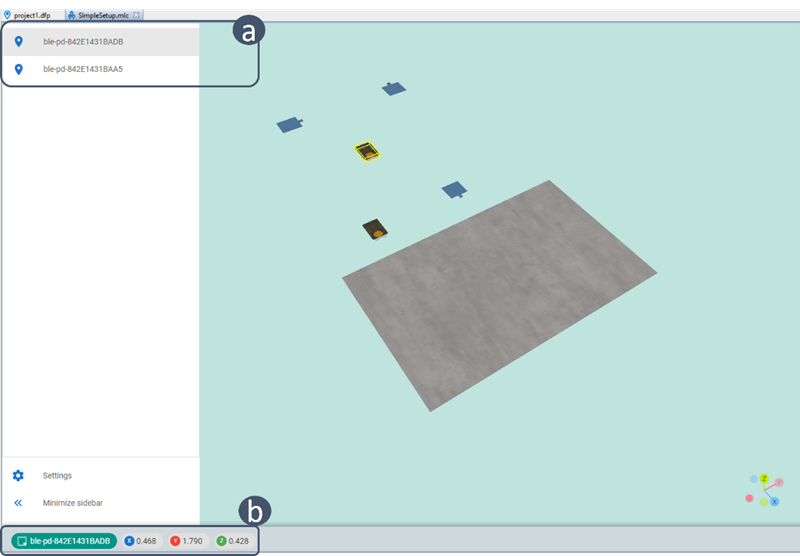Image resolution: width=800 pixels, height=556 pixels.
Task: Click location pin icon beside ble-pd-842E1431BAA5
Action: click(18, 70)
